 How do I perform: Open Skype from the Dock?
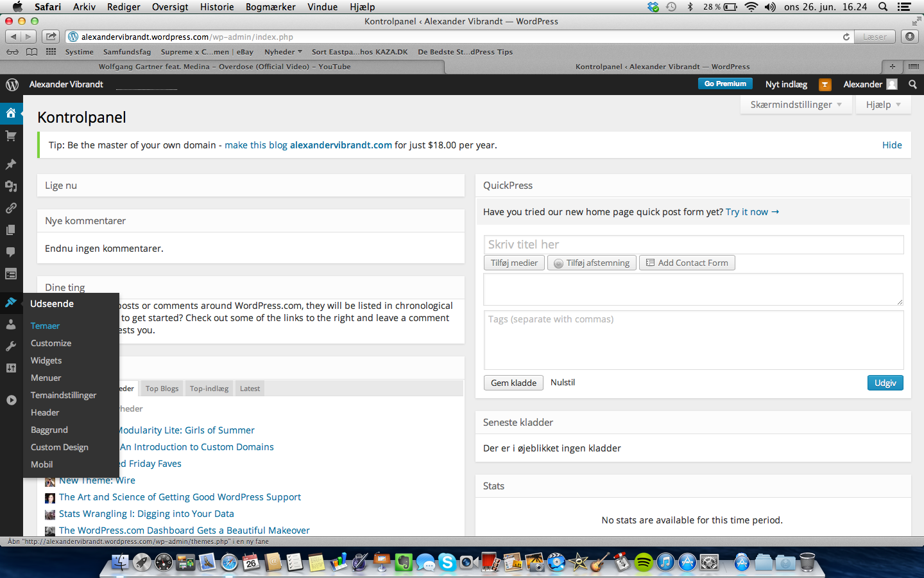click(447, 563)
